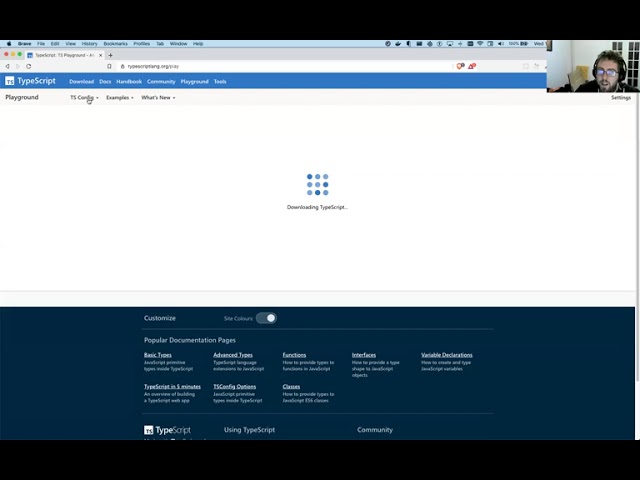Close the TS Playground tab
This screenshot has height=480, width=640.
[x=100, y=55]
